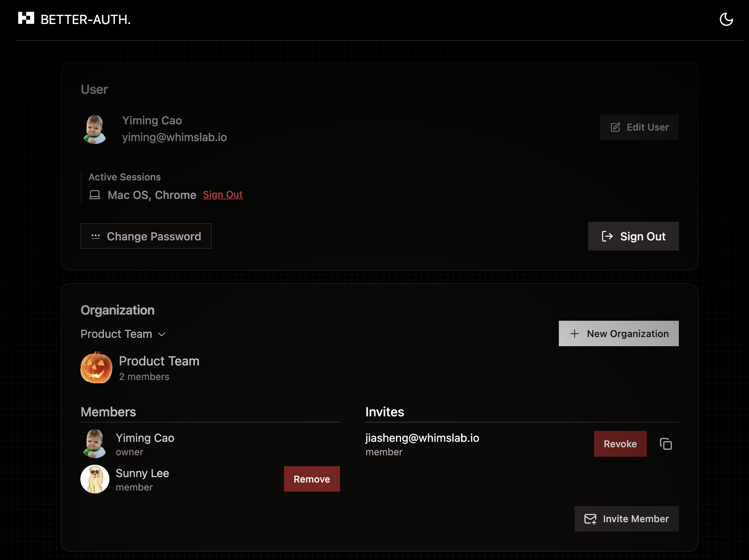Image resolution: width=749 pixels, height=560 pixels.
Task: Copy invite link for jiasheng@whimslab.io
Action: coord(666,444)
